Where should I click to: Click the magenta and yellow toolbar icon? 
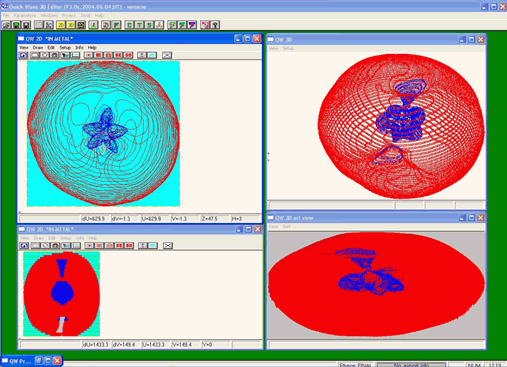click(x=205, y=25)
